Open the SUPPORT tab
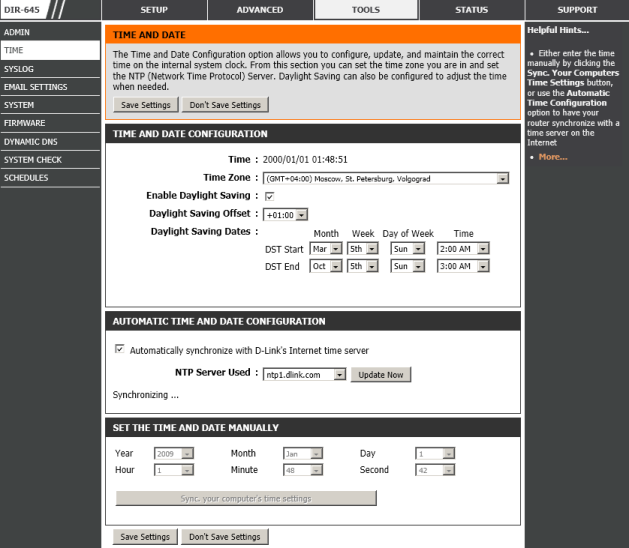Viewport: 629px width, 548px height. pyautogui.click(x=577, y=10)
